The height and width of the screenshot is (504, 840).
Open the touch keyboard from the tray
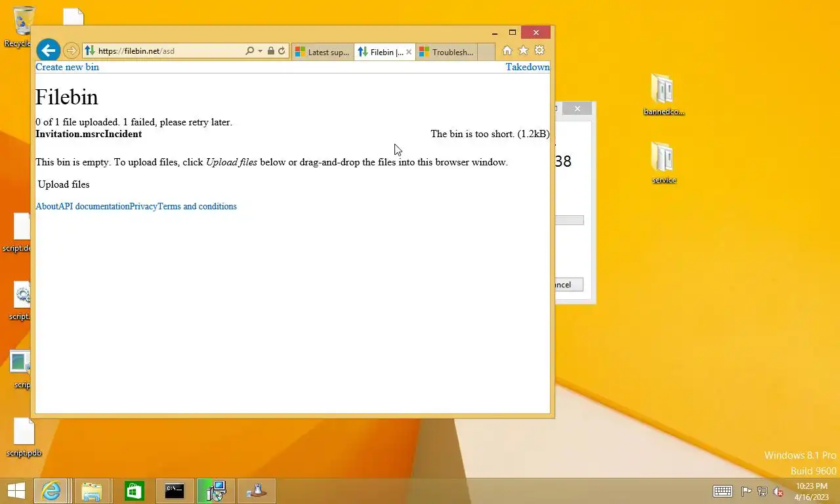click(723, 491)
